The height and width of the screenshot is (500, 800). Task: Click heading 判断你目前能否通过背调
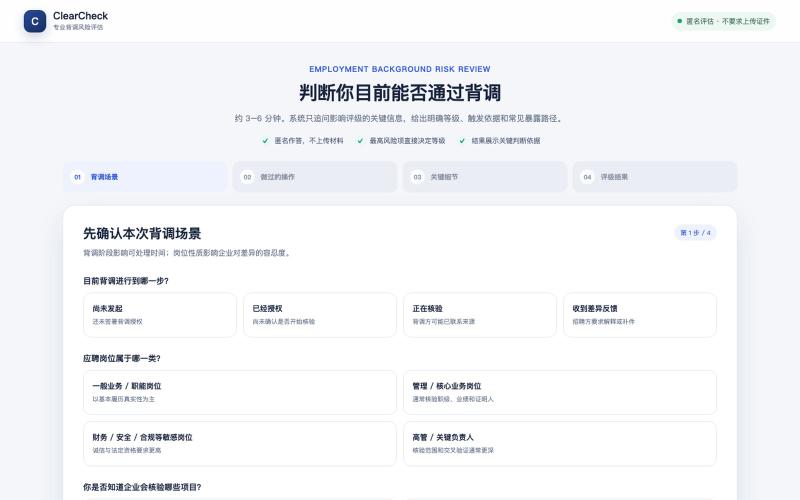tap(400, 93)
